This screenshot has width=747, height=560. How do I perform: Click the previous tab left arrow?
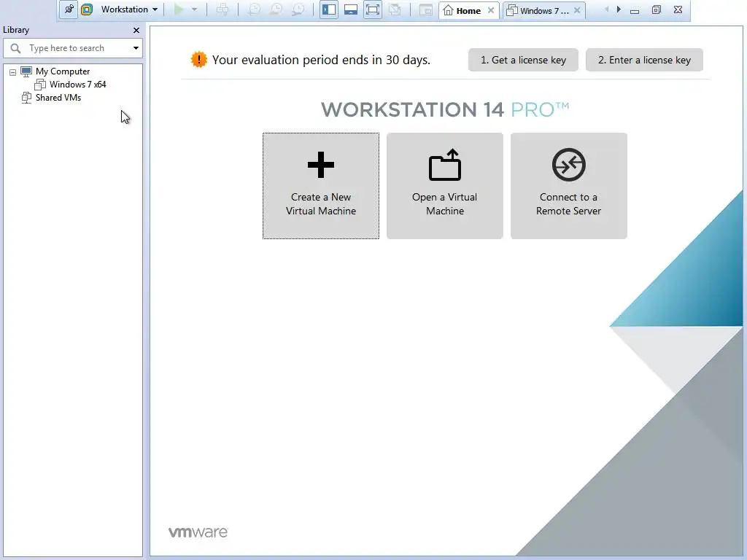pyautogui.click(x=606, y=9)
